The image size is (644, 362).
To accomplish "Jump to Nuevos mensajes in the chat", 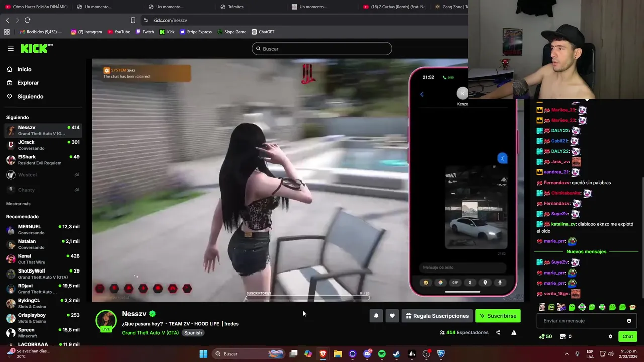I will [586, 252].
